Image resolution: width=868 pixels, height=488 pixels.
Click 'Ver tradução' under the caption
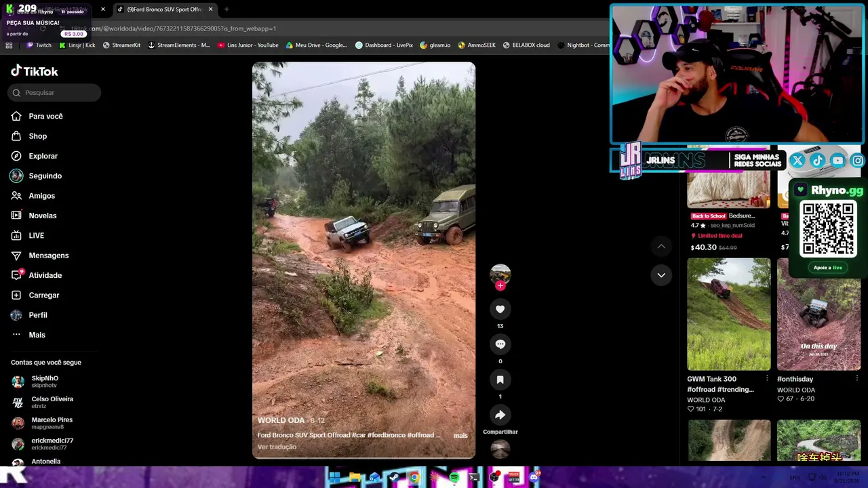pyautogui.click(x=277, y=447)
